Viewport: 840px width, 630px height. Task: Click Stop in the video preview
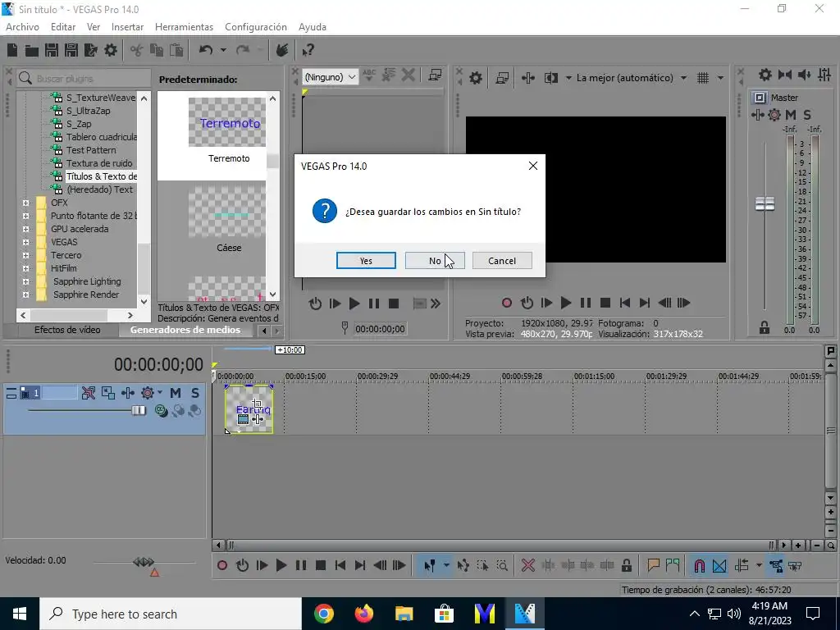[x=605, y=304]
